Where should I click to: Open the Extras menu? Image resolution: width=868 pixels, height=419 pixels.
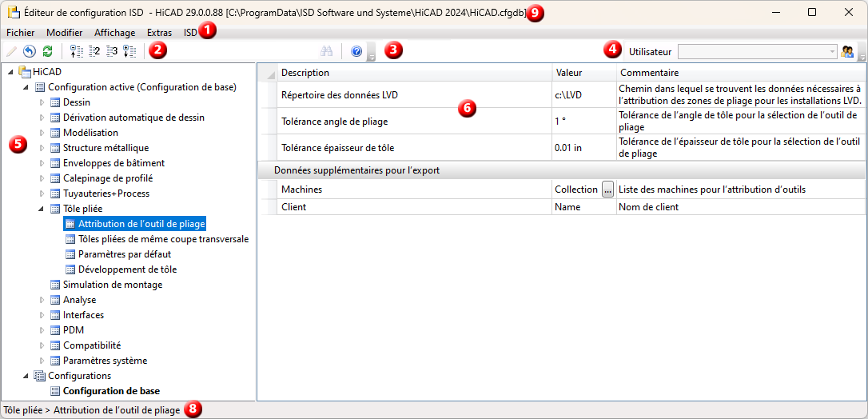click(x=159, y=33)
